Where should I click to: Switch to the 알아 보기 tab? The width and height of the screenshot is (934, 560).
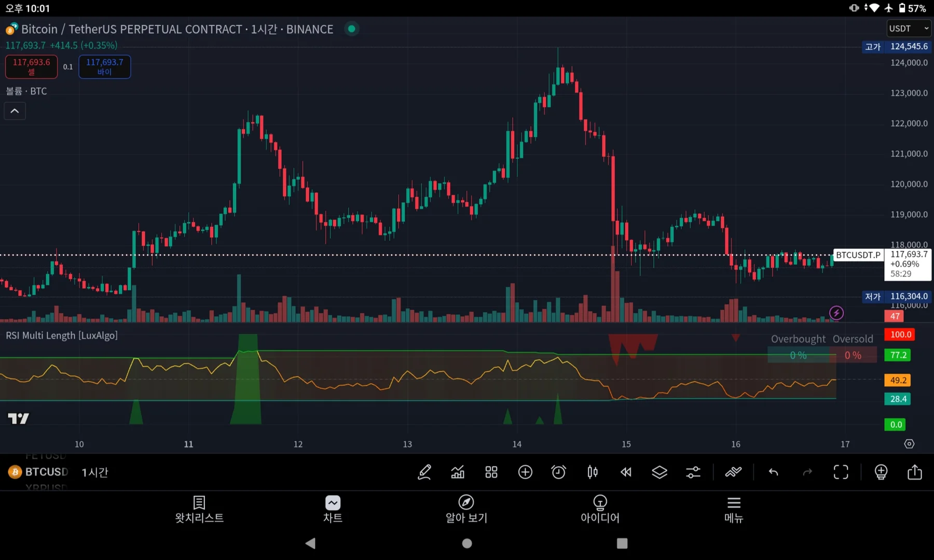466,510
